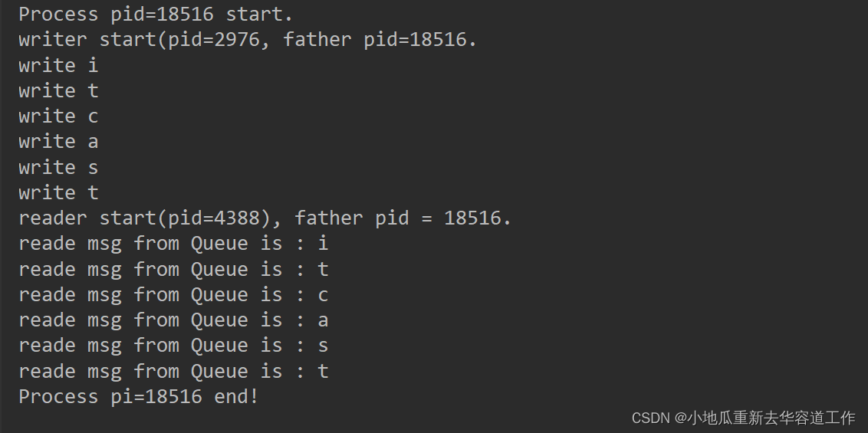The width and height of the screenshot is (868, 433).
Task: Select the "write i" output line
Action: coord(58,65)
